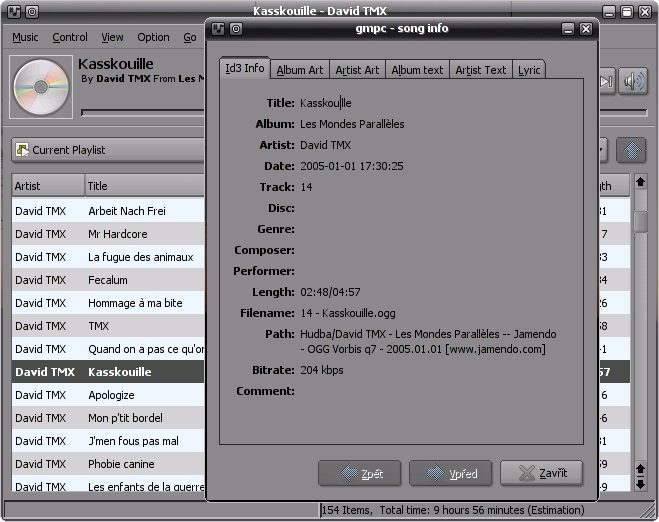659x522 pixels.
Task: Open the Current Playlist combo box
Action: click(108, 150)
